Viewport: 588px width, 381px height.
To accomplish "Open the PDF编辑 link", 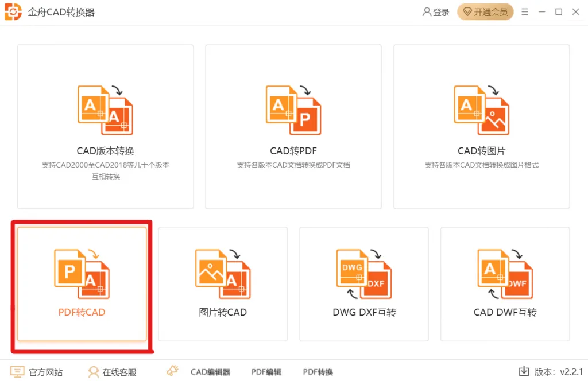I will tap(266, 372).
